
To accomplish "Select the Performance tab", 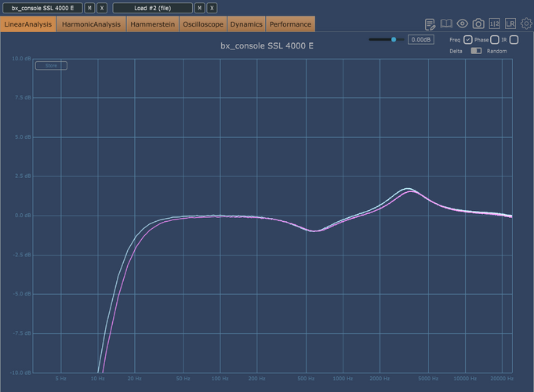I will (290, 24).
